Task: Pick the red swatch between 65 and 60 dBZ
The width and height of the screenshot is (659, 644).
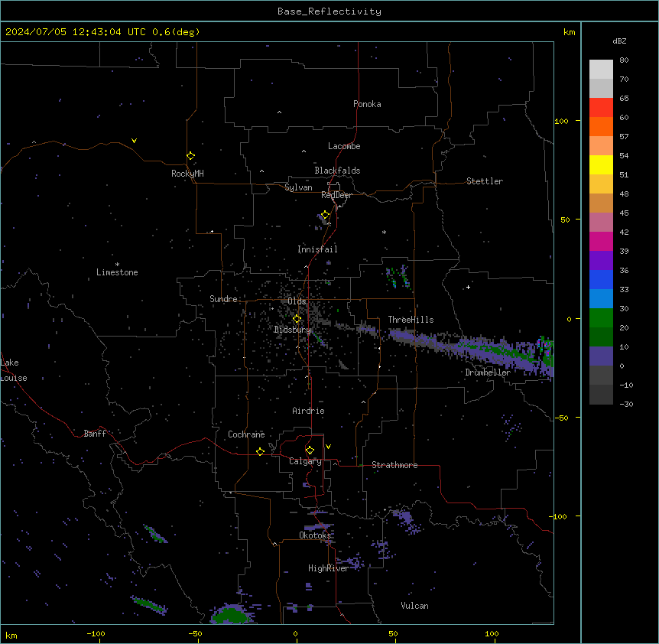Action: tap(601, 108)
